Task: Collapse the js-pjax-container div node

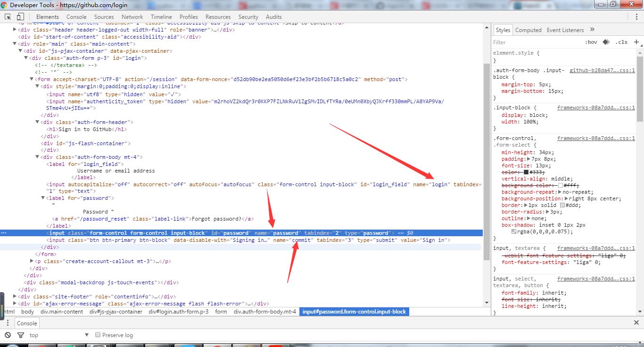Action: point(21,51)
